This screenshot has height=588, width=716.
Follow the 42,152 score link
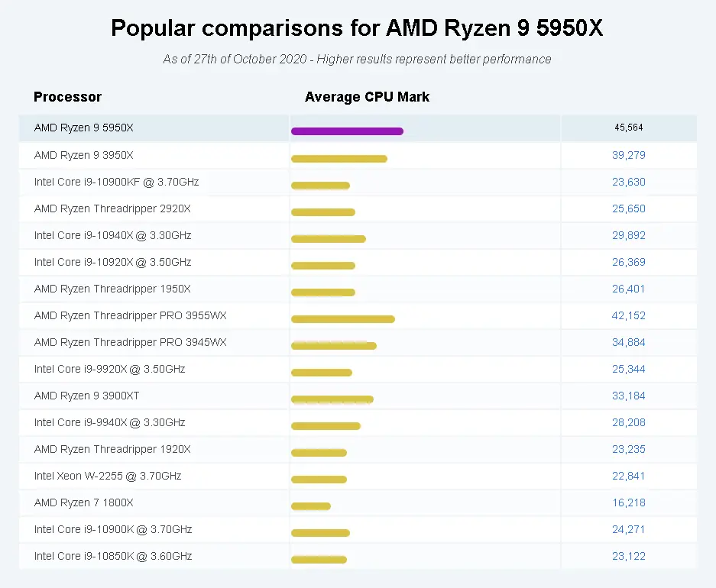pos(628,315)
